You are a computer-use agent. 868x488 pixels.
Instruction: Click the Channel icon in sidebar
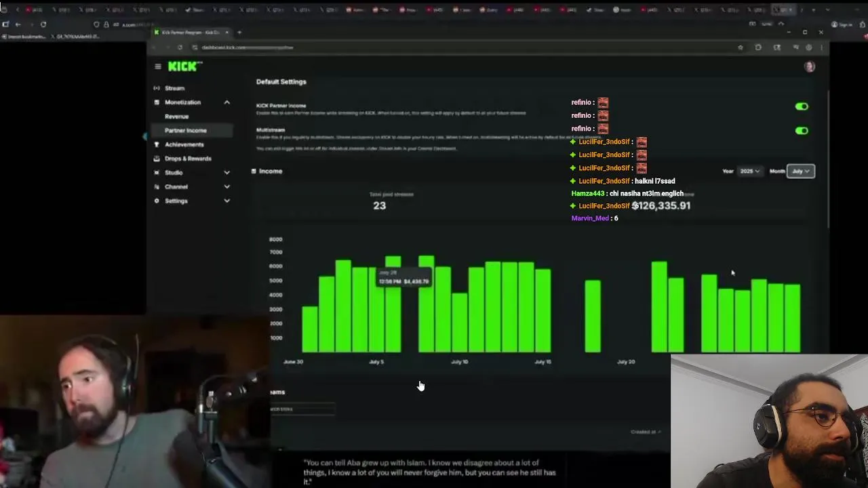tap(157, 187)
